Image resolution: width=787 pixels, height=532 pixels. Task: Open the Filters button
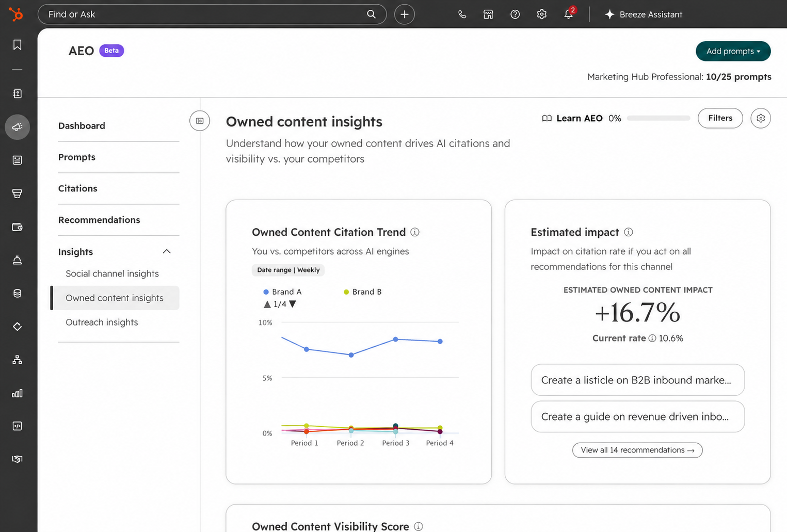720,118
